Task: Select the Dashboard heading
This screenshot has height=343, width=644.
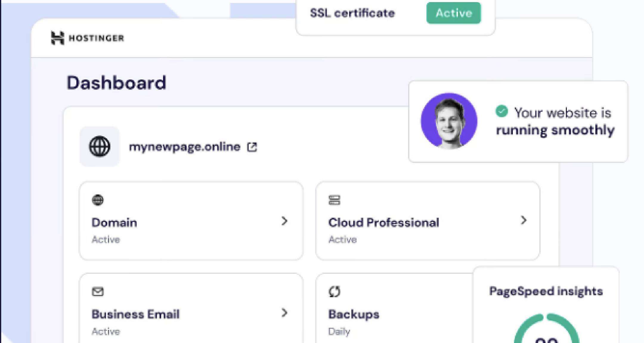Action: click(116, 83)
